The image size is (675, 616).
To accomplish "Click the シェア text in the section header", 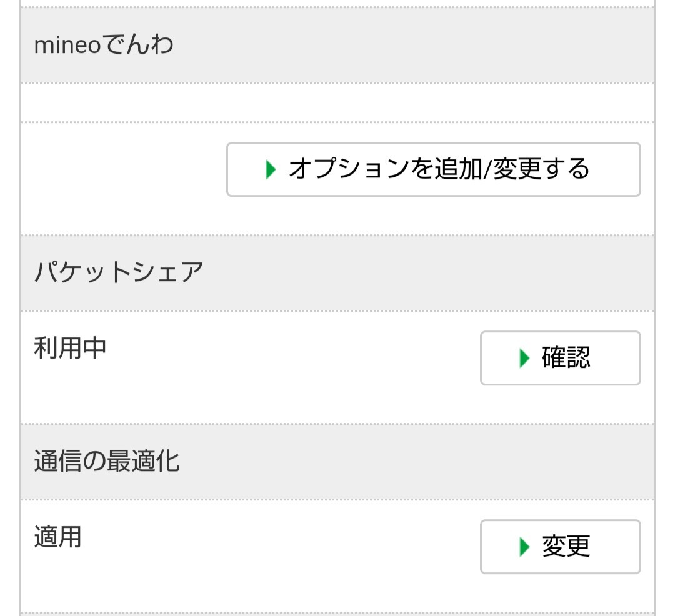I will tap(169, 273).
